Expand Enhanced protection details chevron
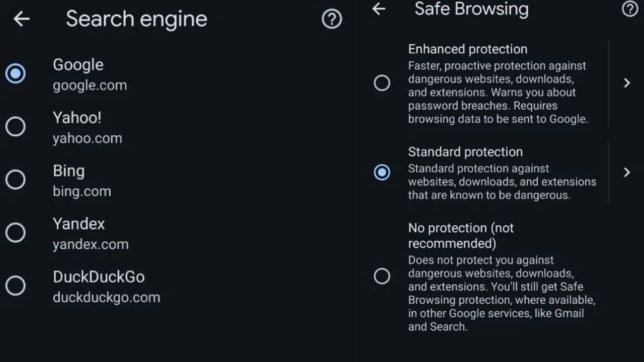Viewport: 644px width, 362px height. (627, 83)
